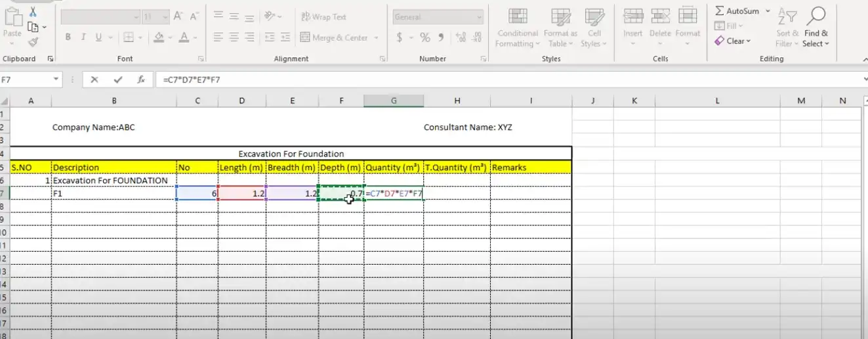Click the Insert cells button
This screenshot has width=868, height=339.
coord(633,27)
